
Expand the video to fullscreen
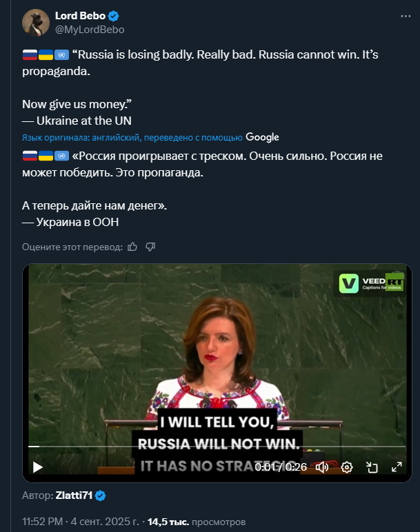point(397,467)
